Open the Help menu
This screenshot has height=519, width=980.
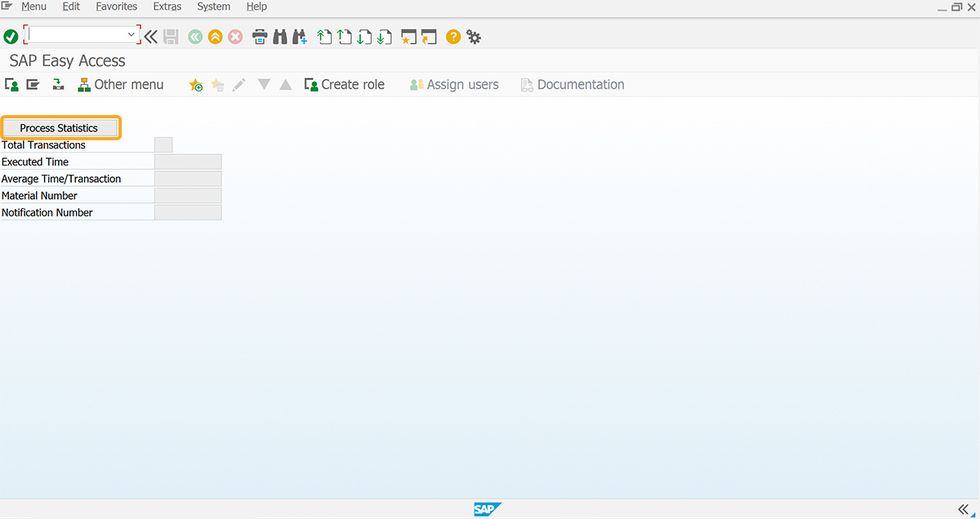pyautogui.click(x=256, y=7)
